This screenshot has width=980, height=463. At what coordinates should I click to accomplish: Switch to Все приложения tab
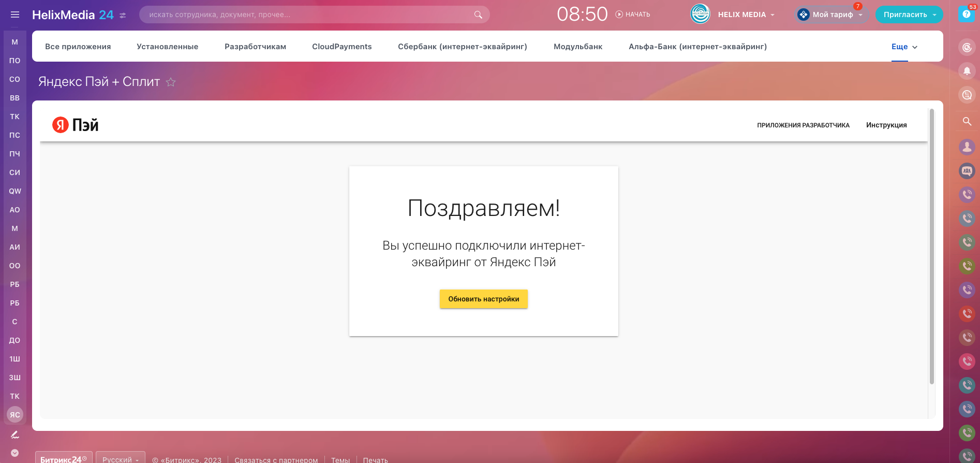tap(78, 47)
